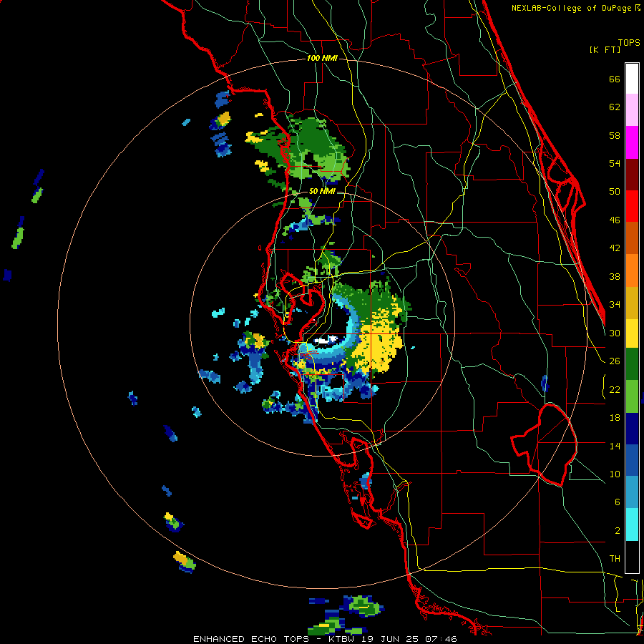This screenshot has width=644, height=644.
Task: Click the 2 value on the legend
Action: pos(618,531)
